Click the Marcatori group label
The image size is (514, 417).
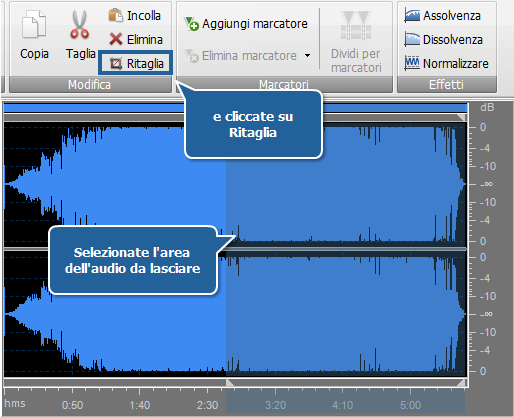coord(284,85)
